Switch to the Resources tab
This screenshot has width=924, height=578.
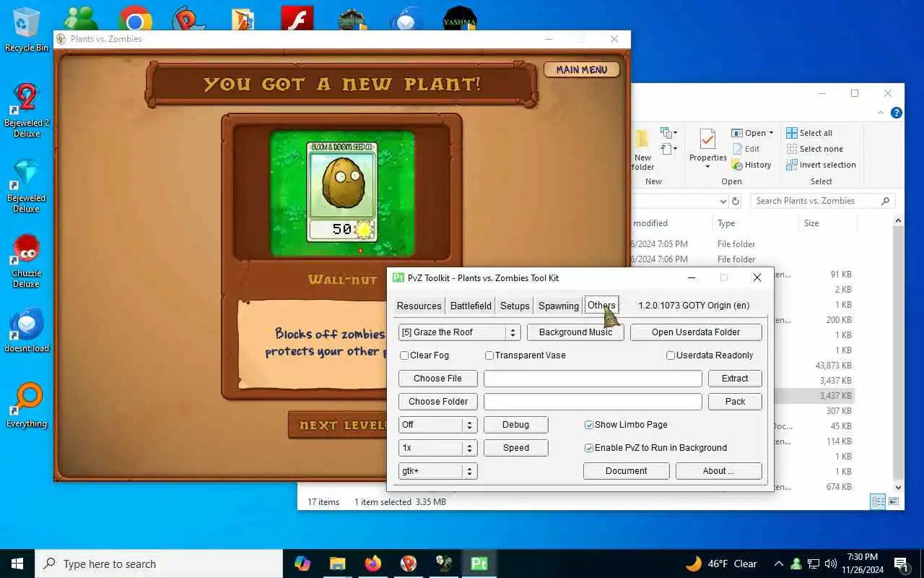click(x=419, y=306)
